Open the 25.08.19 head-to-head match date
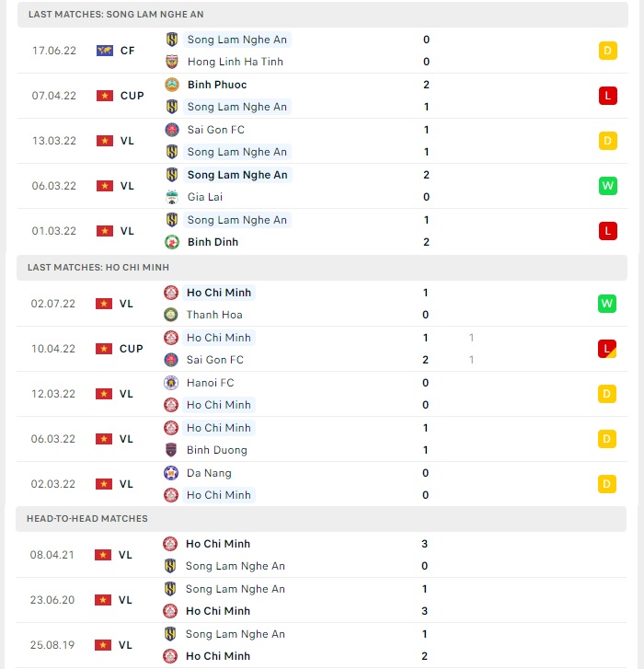The height and width of the screenshot is (669, 644). point(52,645)
